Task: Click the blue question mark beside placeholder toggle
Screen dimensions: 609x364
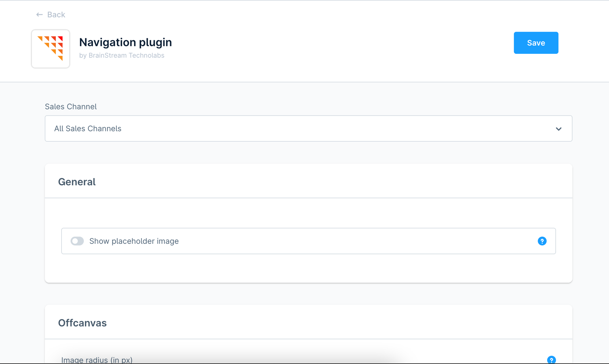Action: pyautogui.click(x=542, y=241)
